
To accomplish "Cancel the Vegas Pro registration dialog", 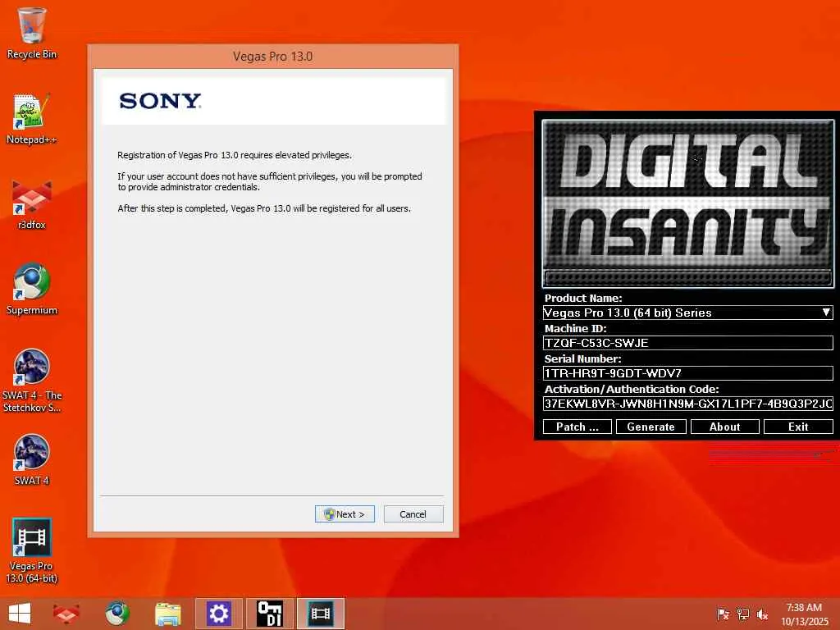I will point(413,514).
